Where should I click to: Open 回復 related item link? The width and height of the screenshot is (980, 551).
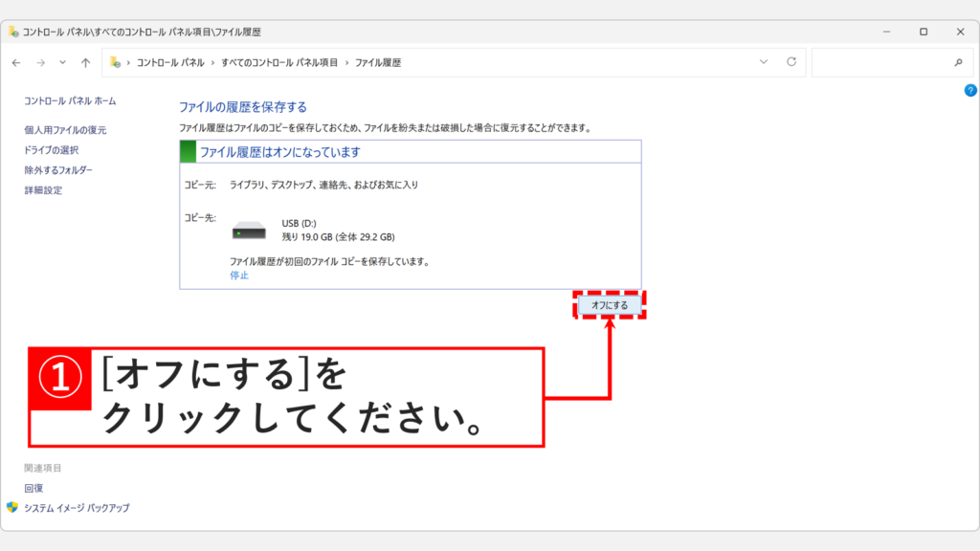33,488
